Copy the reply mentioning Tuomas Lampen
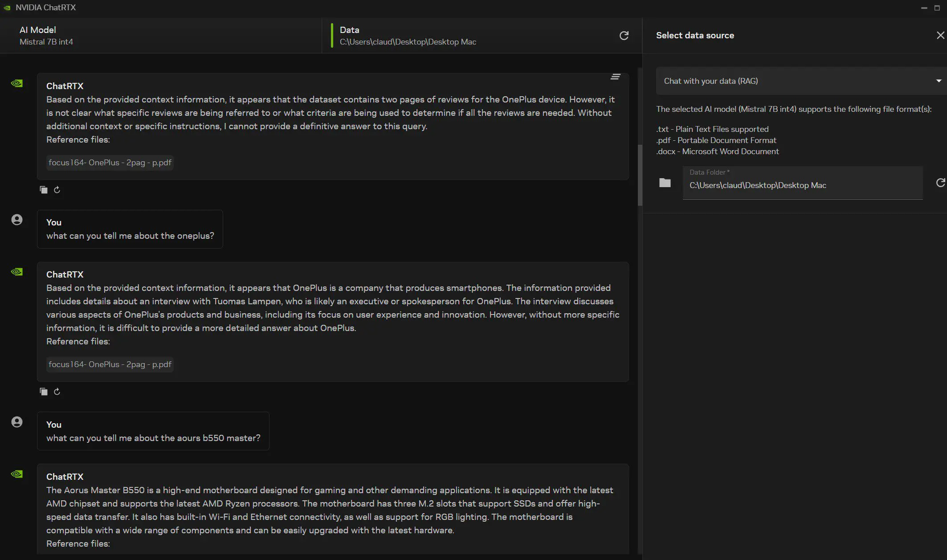This screenshot has height=560, width=947. (44, 392)
